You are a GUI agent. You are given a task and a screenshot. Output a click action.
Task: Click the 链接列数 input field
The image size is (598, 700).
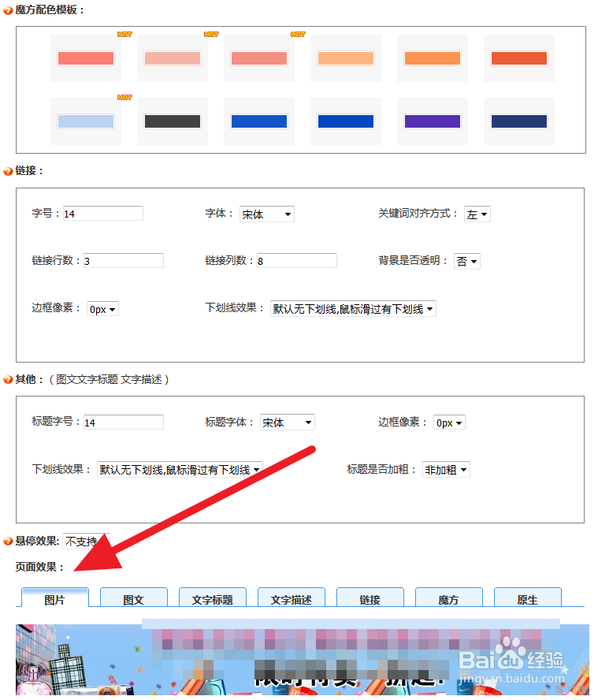pyautogui.click(x=297, y=261)
